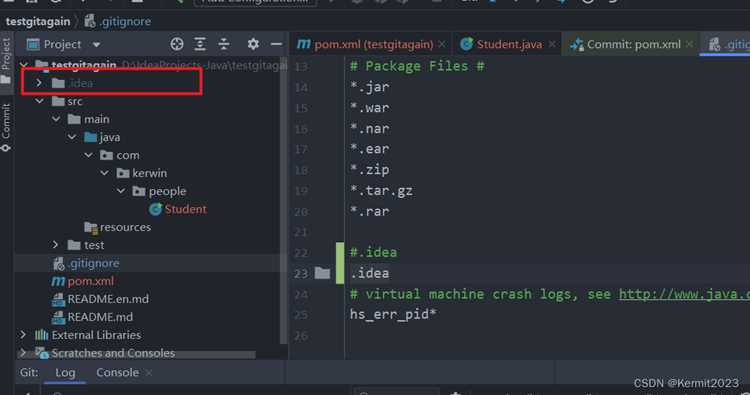This screenshot has width=750, height=395.
Task: Click '# Package Files #' comment line
Action: click(x=417, y=66)
